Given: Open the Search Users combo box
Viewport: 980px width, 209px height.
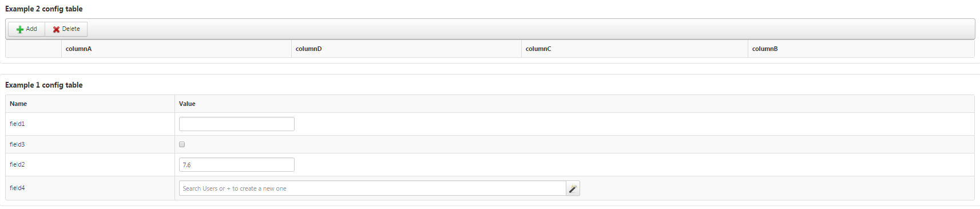Looking at the screenshot, I should point(372,188).
